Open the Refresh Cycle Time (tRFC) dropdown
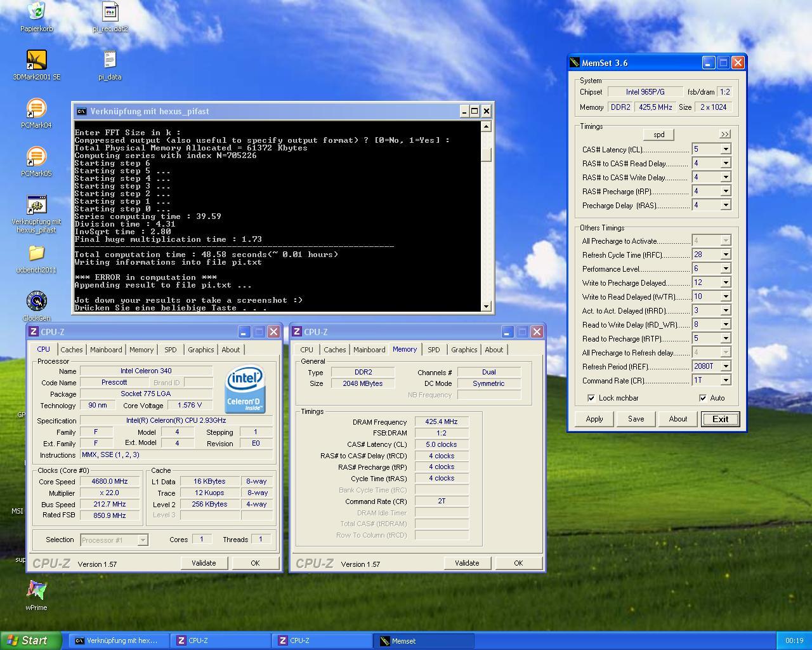The image size is (812, 650). coord(726,255)
